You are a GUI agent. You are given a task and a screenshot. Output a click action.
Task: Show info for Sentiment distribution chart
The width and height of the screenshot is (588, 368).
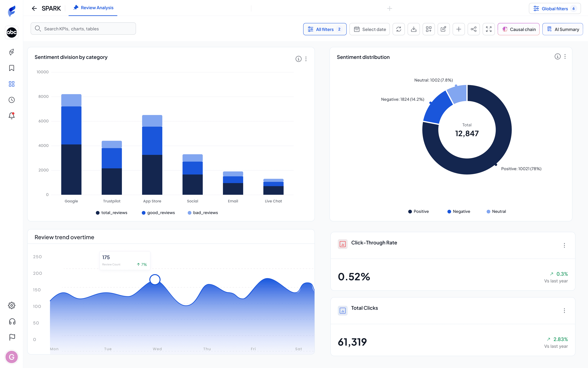click(558, 56)
